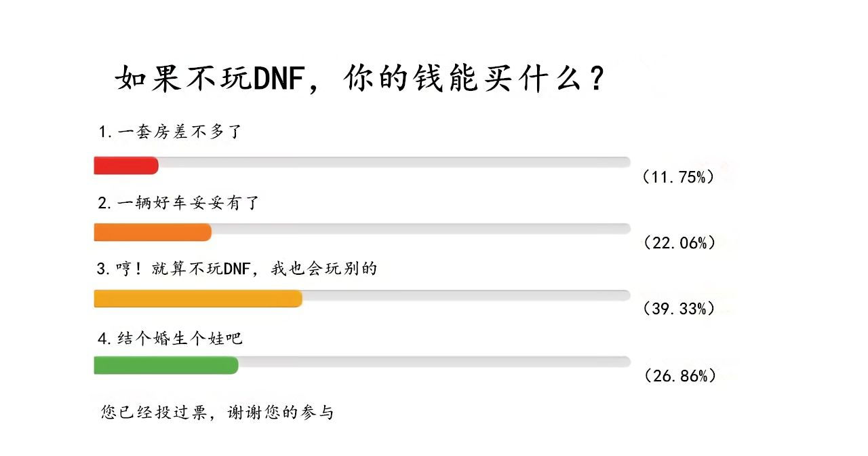Click the 39.33% result label
The image size is (868, 456).
coord(679,309)
